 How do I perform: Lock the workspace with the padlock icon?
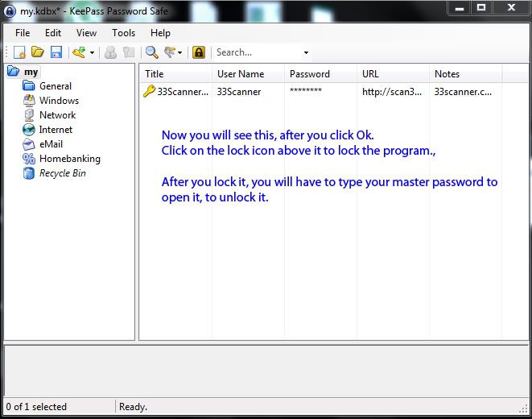tap(199, 52)
